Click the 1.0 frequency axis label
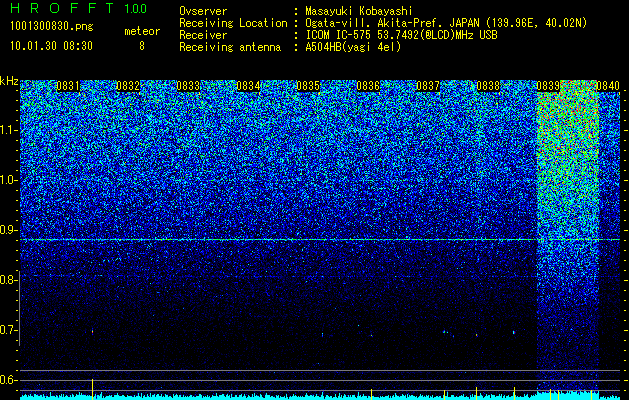629x400 pixels. [7, 180]
